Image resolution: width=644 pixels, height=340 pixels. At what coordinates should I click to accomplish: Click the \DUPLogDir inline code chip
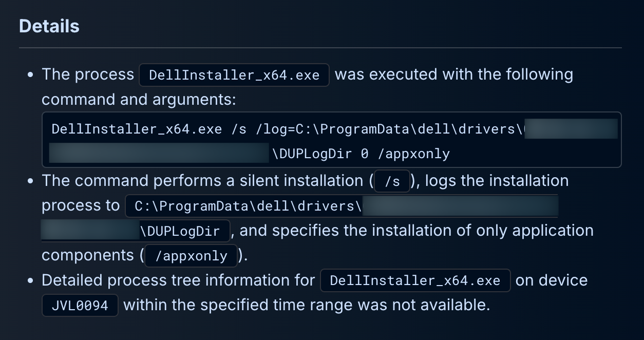[x=184, y=231]
